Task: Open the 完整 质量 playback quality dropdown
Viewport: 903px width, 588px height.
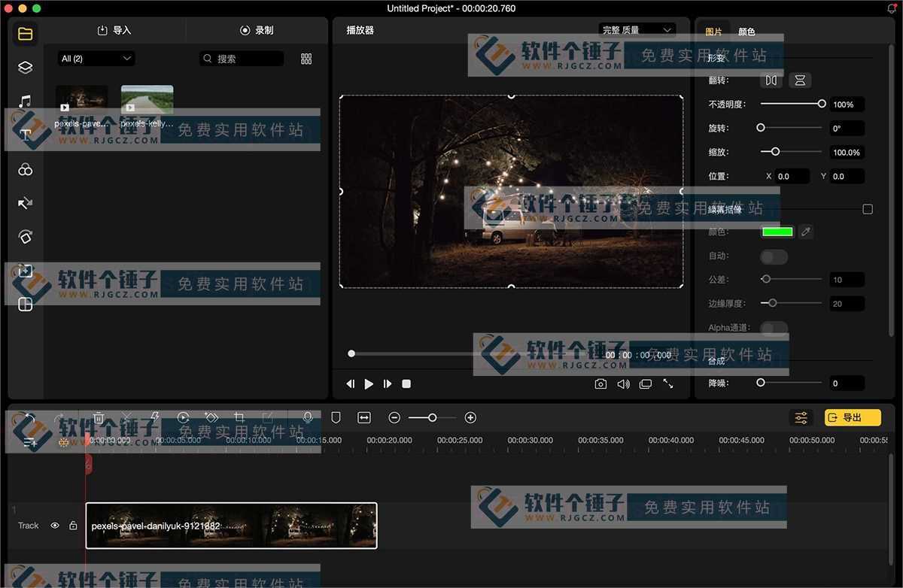Action: pyautogui.click(x=637, y=29)
